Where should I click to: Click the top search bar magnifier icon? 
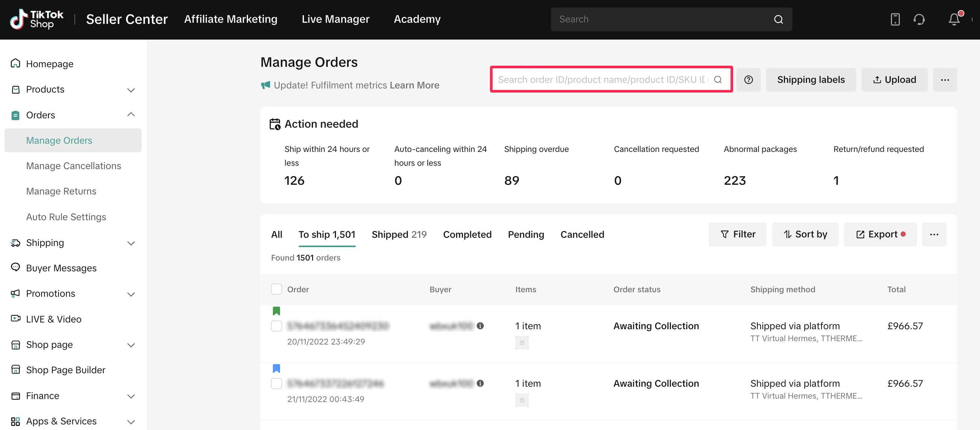778,19
